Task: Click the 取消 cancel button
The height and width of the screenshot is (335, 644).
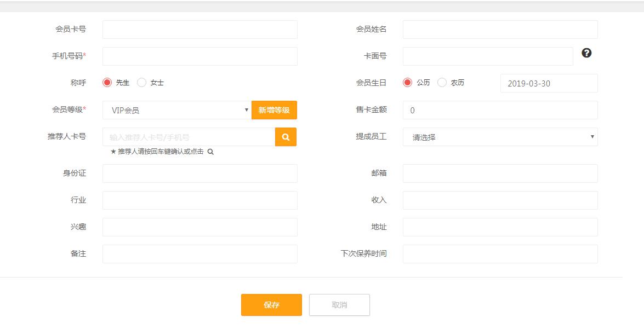Action: point(339,305)
